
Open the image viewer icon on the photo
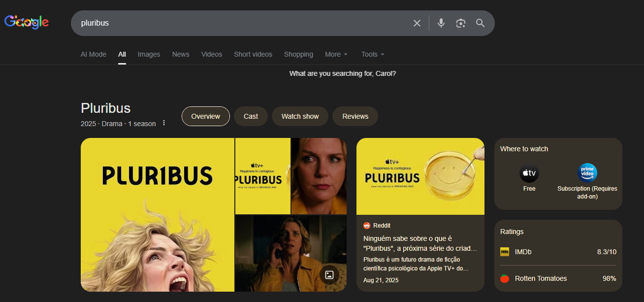329,276
